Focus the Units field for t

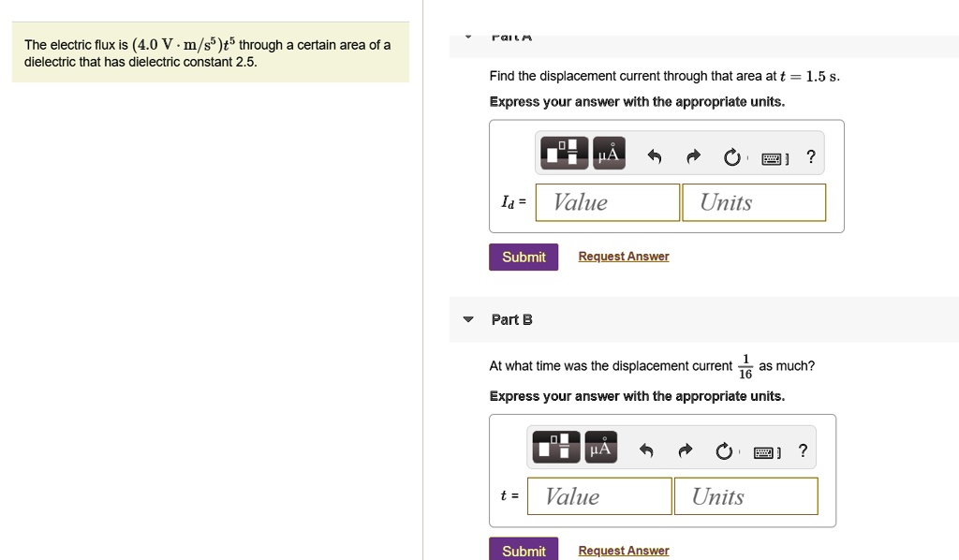click(746, 496)
